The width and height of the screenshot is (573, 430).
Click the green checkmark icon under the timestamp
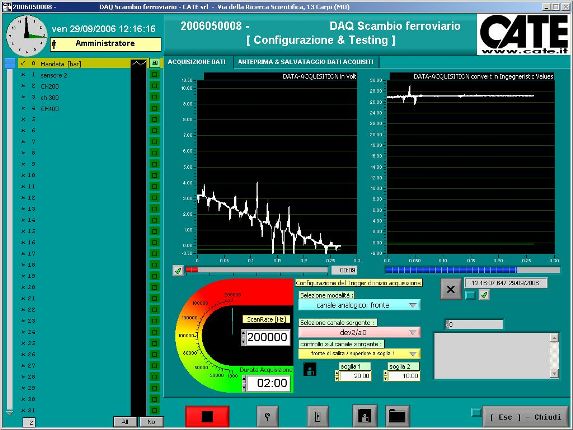click(484, 294)
